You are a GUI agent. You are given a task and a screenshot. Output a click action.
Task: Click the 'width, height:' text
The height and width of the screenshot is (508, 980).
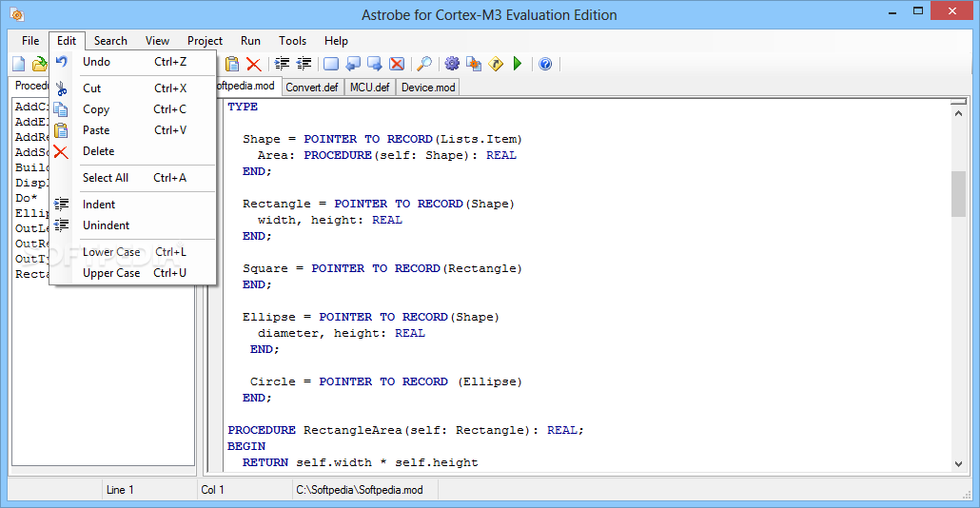coord(311,220)
